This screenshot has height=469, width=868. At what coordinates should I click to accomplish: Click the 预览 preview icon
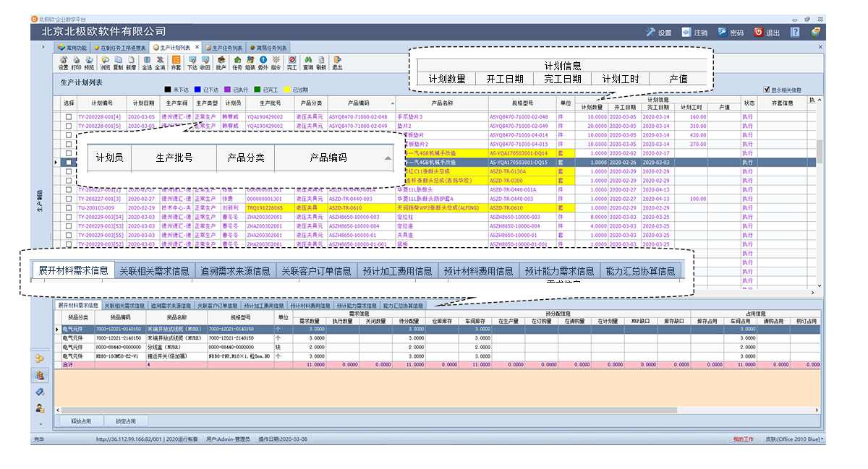tap(89, 63)
